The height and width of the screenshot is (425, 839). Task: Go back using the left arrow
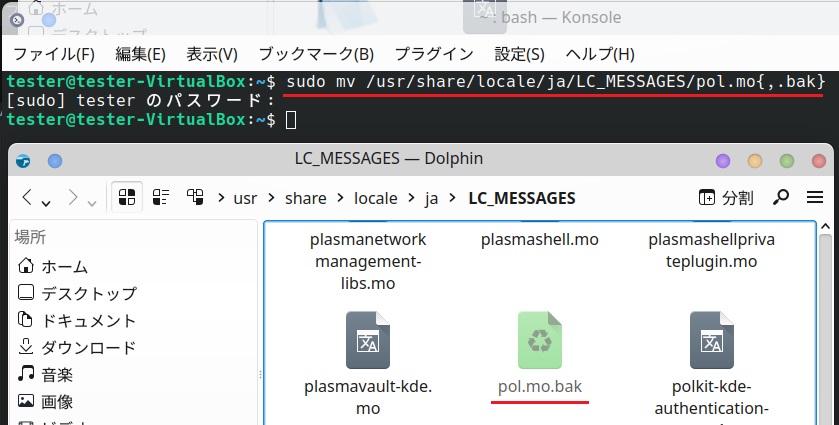28,197
